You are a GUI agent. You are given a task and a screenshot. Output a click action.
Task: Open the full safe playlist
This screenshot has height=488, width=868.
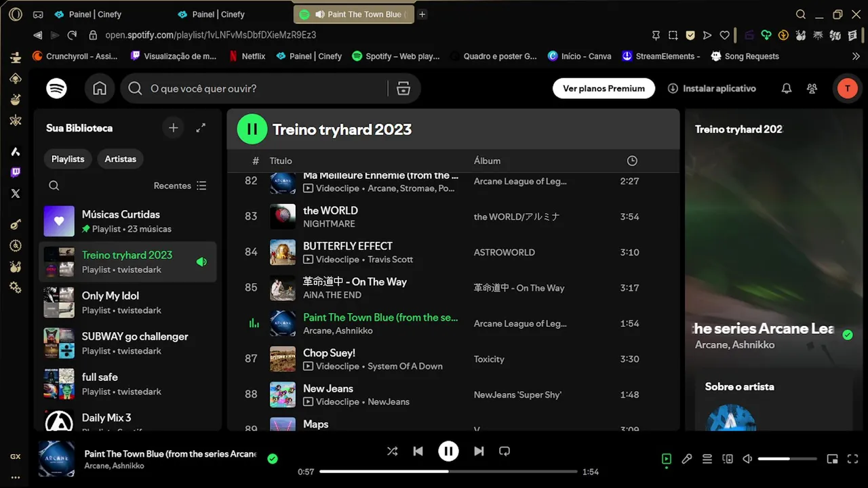click(x=127, y=384)
